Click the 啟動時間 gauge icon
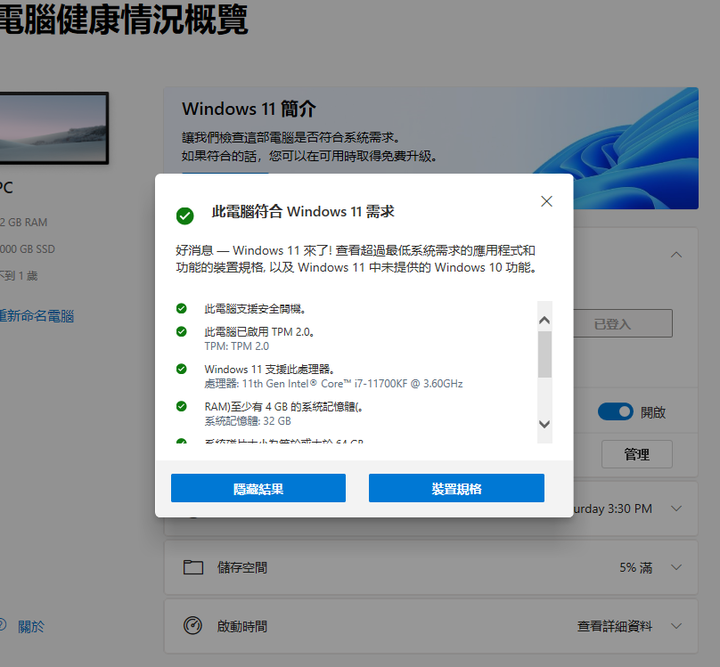720x667 pixels. tap(193, 625)
